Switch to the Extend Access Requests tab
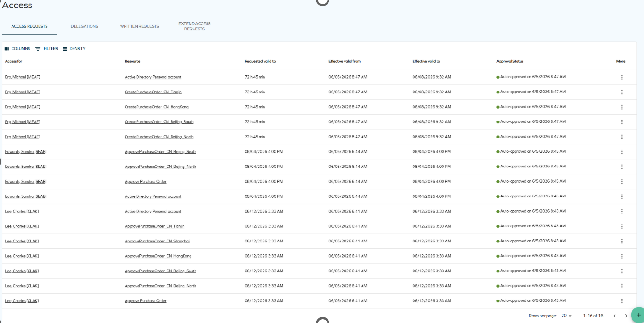The height and width of the screenshot is (323, 644). tap(195, 26)
